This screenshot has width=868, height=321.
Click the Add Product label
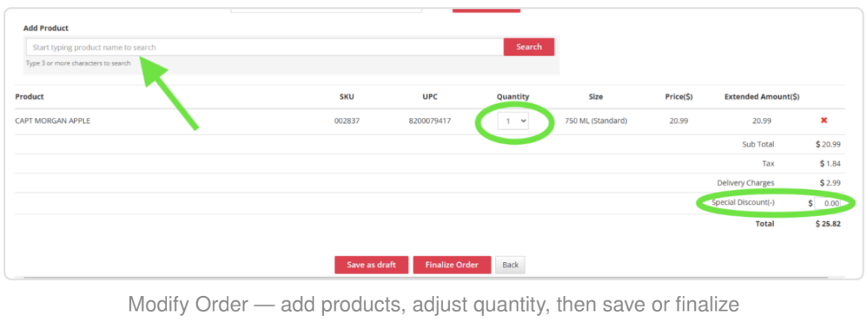[x=46, y=28]
